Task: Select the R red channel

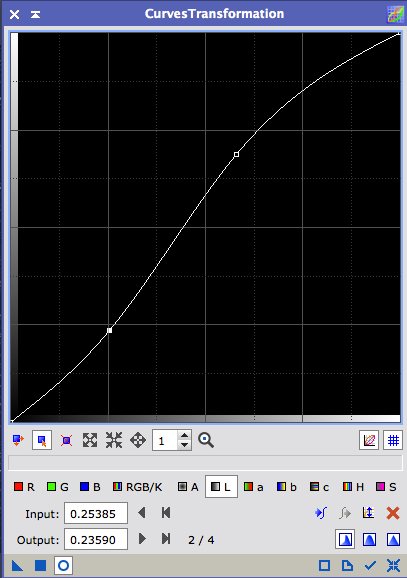Action: pyautogui.click(x=24, y=487)
